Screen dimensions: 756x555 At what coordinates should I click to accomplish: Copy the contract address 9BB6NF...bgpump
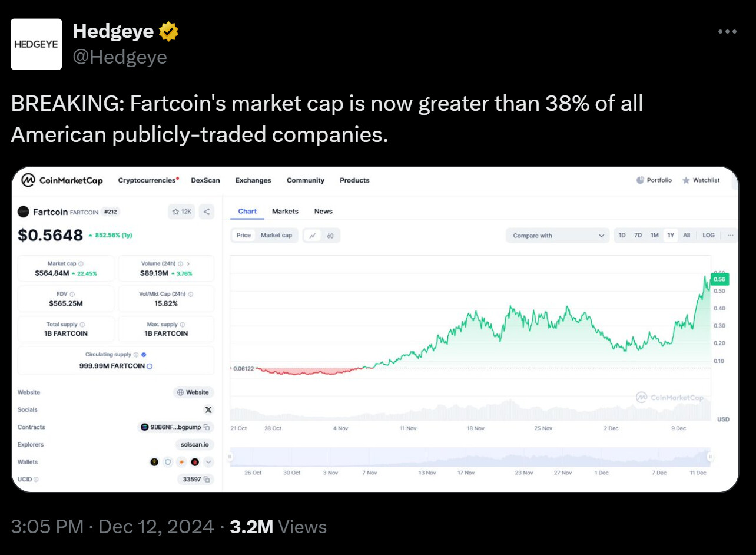click(x=175, y=427)
